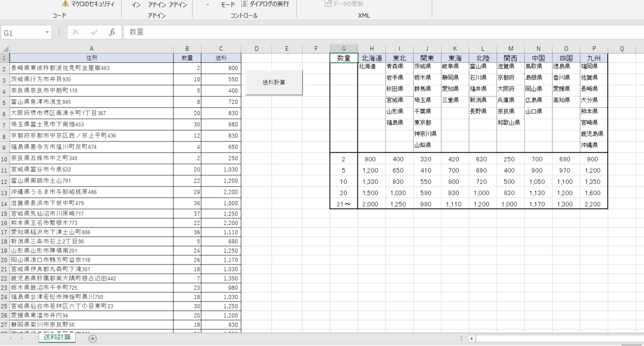The image size is (644, 346).
Task: Click the 送料計算 button on the sheet
Action: 274,83
